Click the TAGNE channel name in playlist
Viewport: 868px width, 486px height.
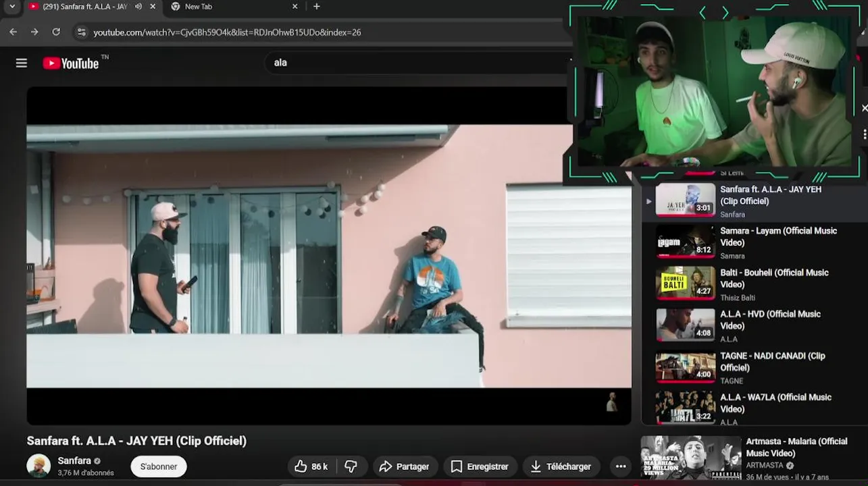(x=732, y=381)
